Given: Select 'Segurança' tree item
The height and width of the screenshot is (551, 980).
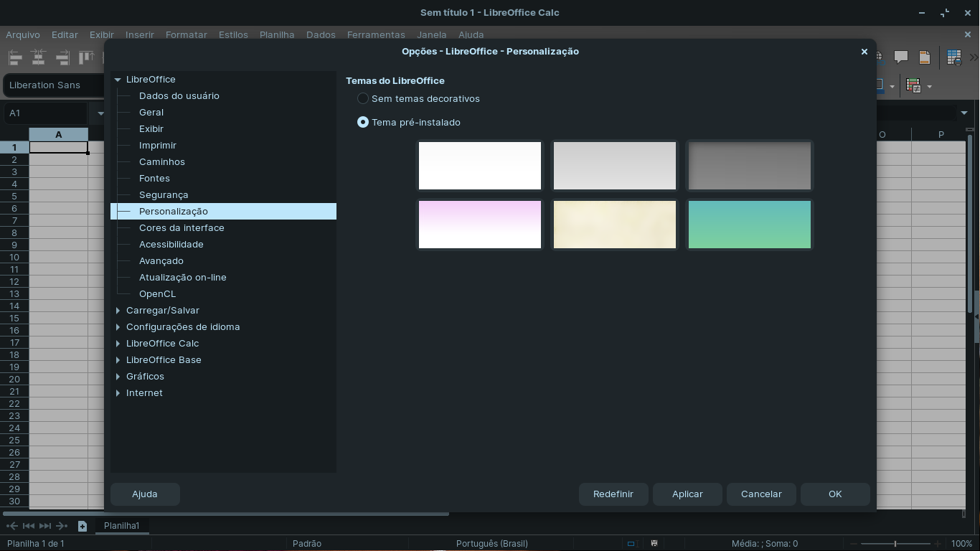Looking at the screenshot, I should tap(164, 194).
